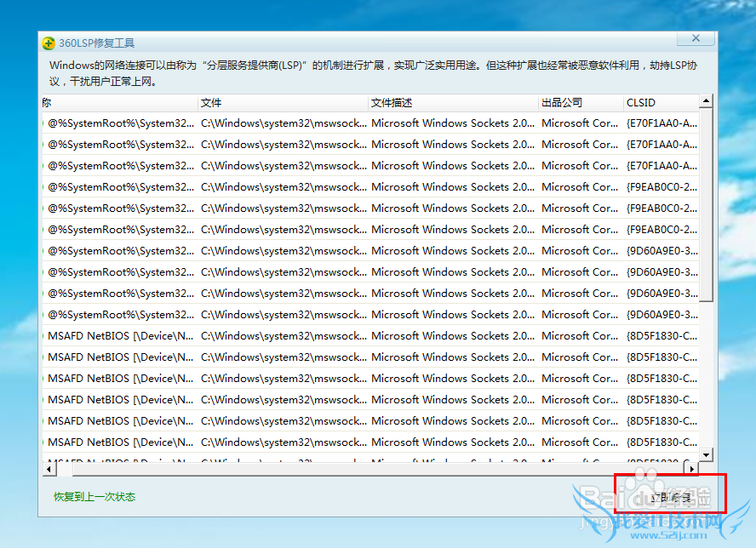756x548 pixels.
Task: Click the horizontal scrollbar left arrow
Action: tap(49, 469)
